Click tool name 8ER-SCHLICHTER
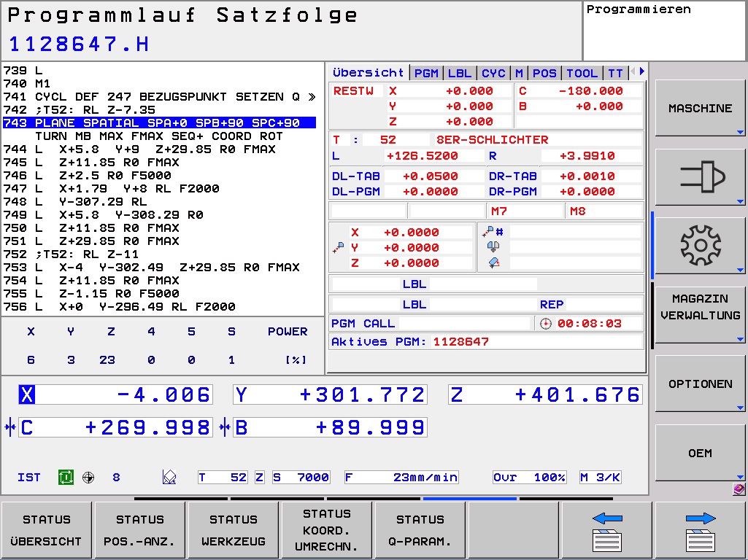The image size is (748, 560). pos(492,140)
